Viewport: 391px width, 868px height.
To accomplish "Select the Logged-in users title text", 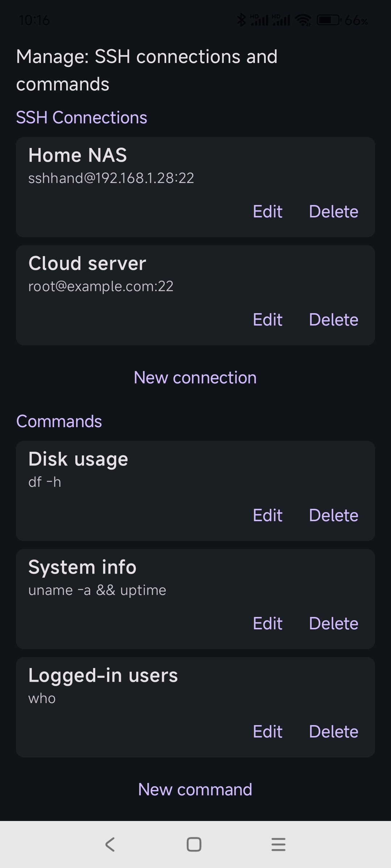I will tap(103, 676).
